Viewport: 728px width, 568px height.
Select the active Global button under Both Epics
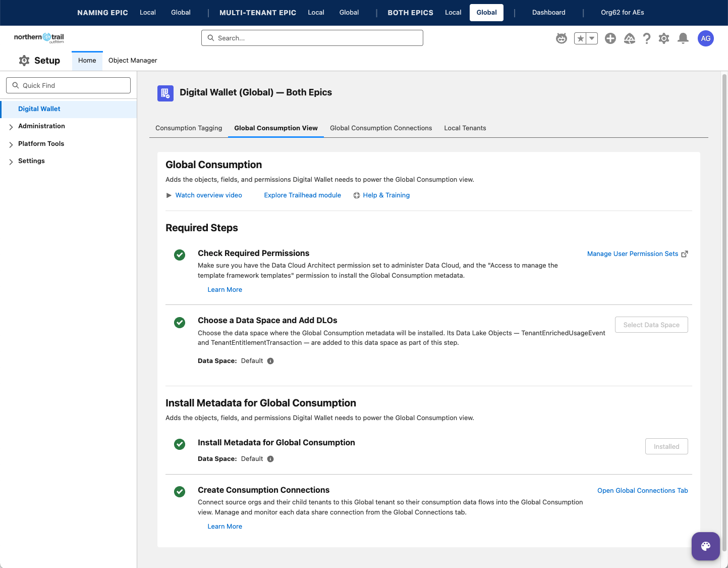coord(487,13)
